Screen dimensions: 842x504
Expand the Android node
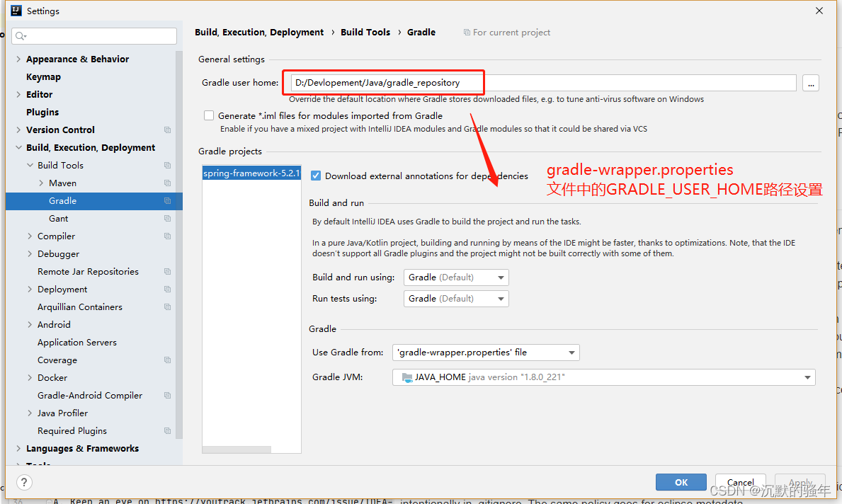tap(30, 325)
